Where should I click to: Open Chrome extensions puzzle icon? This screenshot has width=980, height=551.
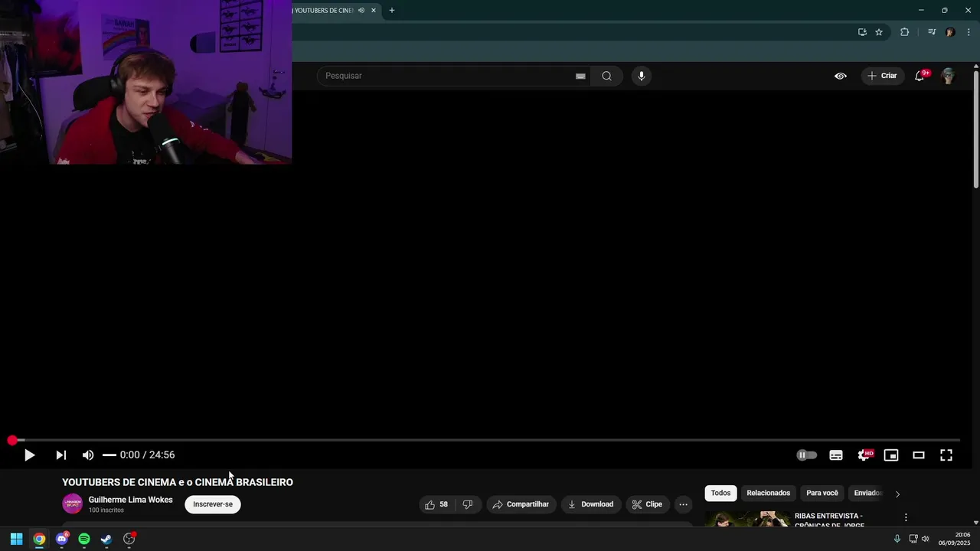tap(904, 32)
